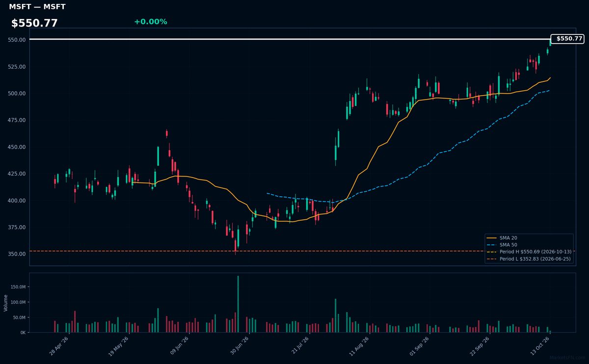Click the 525.00 price axis label
Screen dimensions: 589x364
[17, 67]
